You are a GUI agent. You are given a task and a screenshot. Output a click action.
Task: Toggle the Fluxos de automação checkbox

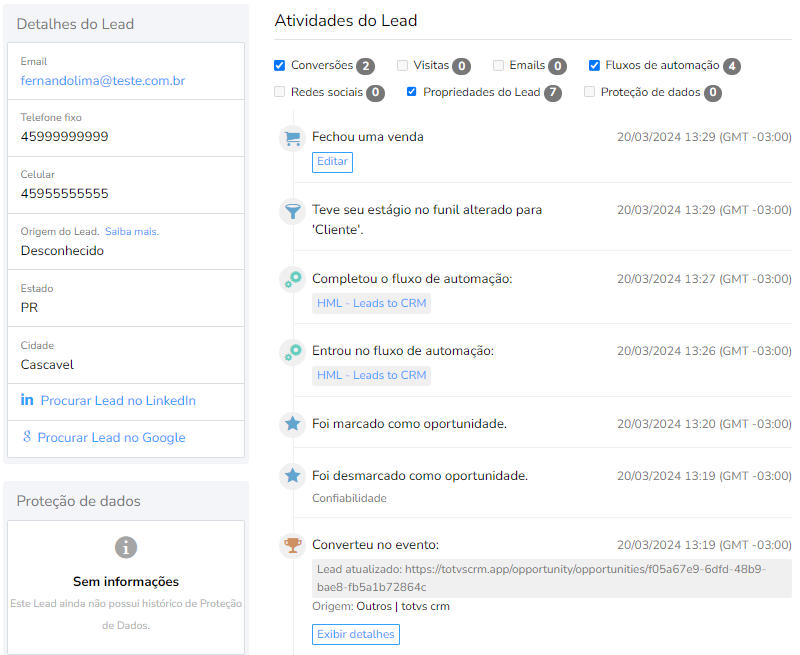point(594,66)
